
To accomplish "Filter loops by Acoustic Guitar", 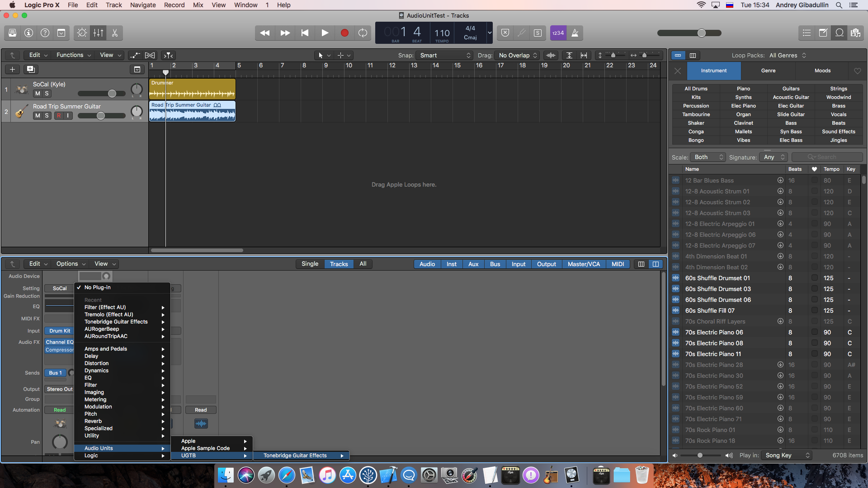I will 791,98.
